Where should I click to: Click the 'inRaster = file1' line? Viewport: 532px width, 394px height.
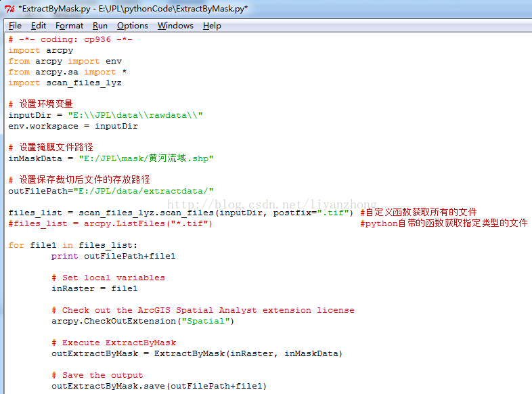pos(95,289)
